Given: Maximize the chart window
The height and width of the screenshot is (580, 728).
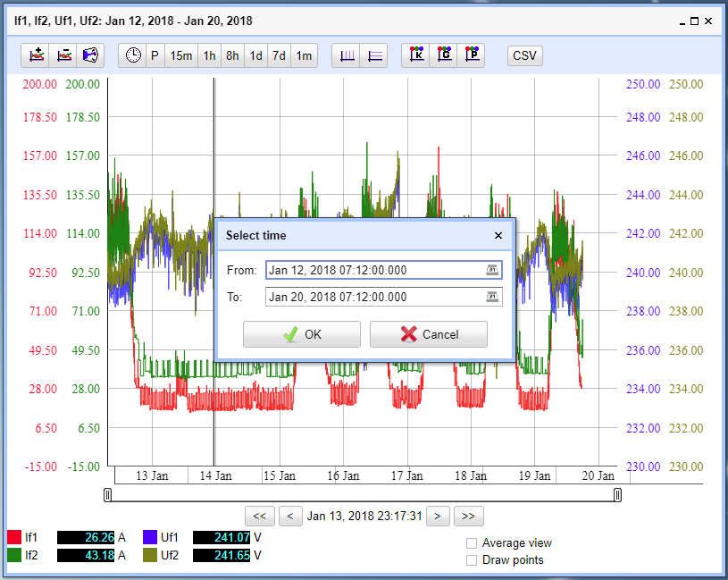Looking at the screenshot, I should tap(695, 21).
